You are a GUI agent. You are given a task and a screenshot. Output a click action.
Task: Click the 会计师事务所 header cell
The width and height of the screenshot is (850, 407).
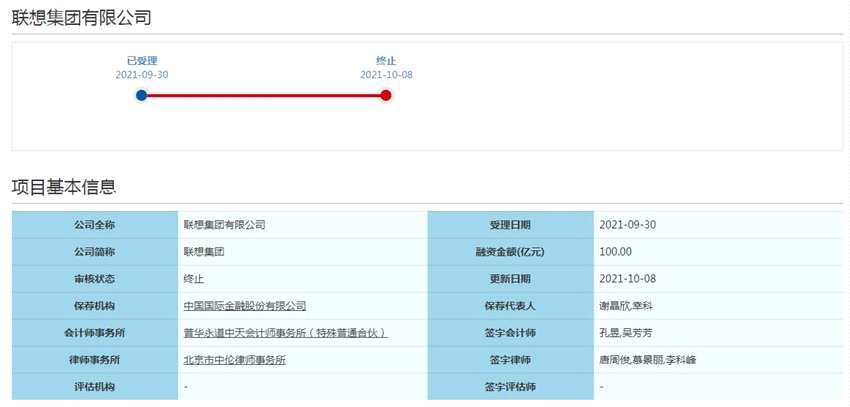click(x=95, y=333)
